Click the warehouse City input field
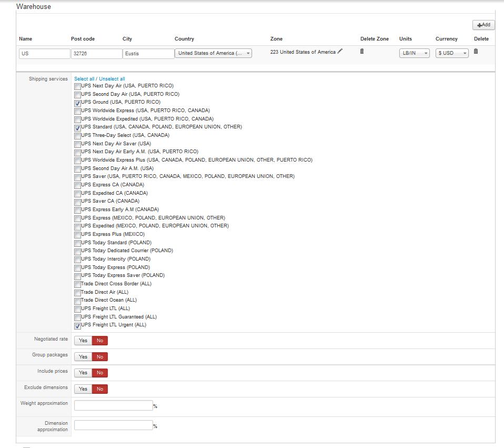The image size is (504, 448). 148,54
